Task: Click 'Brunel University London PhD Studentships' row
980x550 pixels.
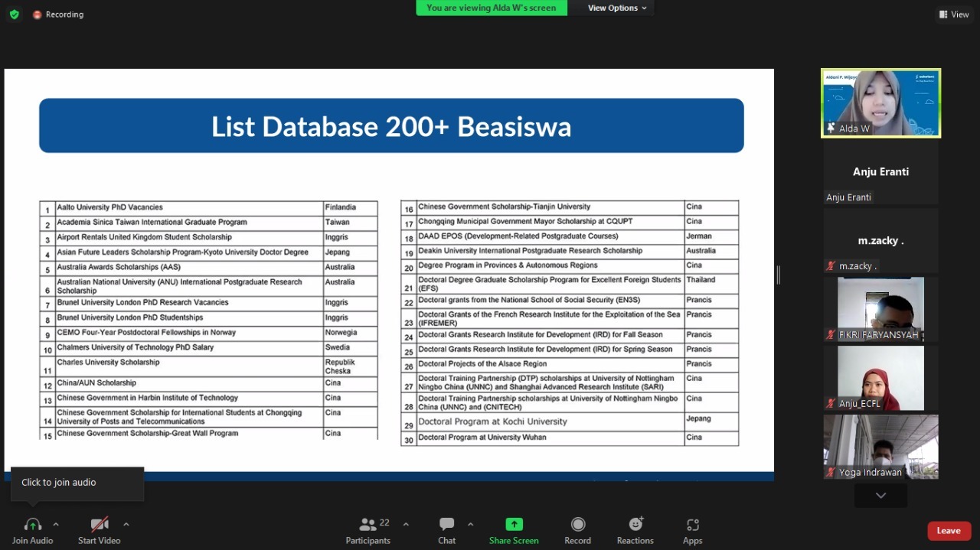Action: (208, 318)
